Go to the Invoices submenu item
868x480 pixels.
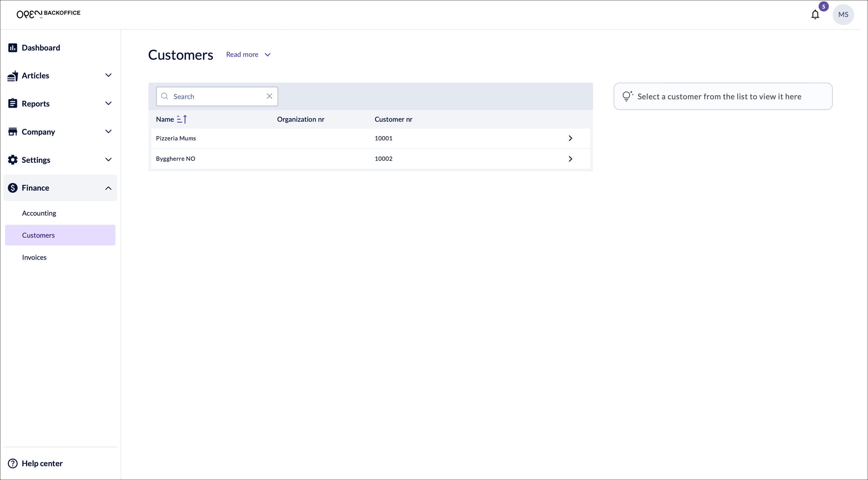[34, 257]
